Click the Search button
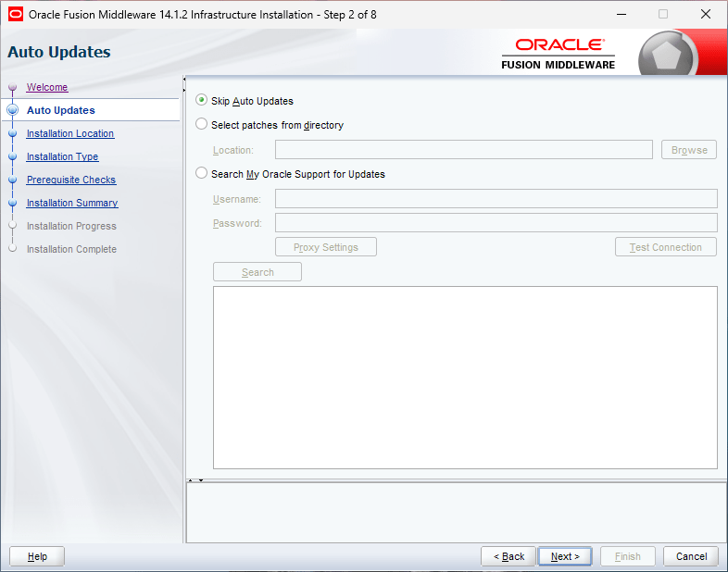Screen dimensions: 728x572 click(257, 272)
